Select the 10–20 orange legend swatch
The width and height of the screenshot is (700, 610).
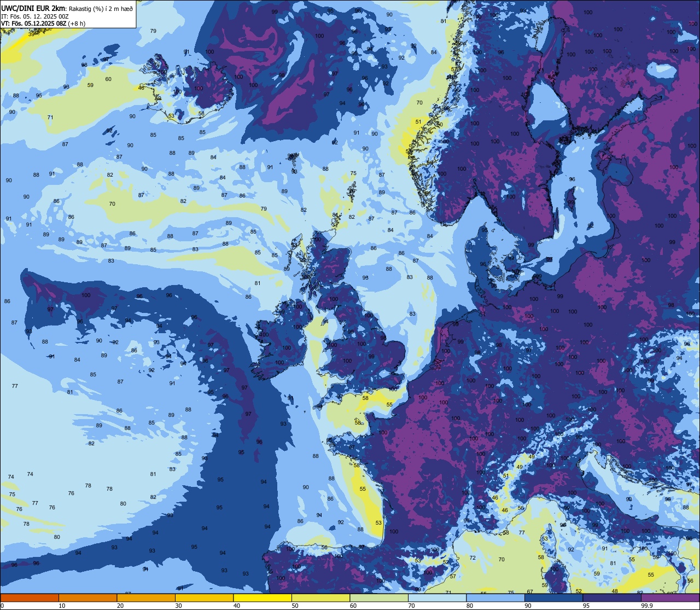click(x=87, y=597)
